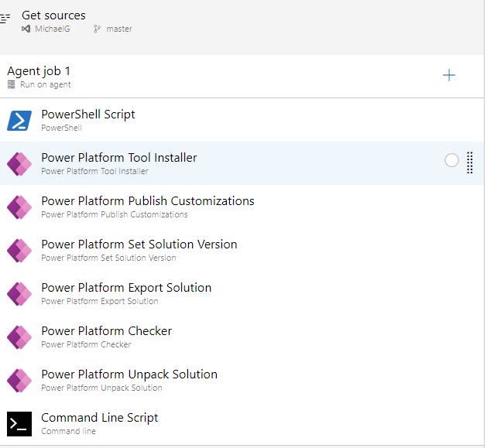Image resolution: width=487 pixels, height=448 pixels.
Task: Click the Set Solution Version task icon
Action: click(x=19, y=251)
